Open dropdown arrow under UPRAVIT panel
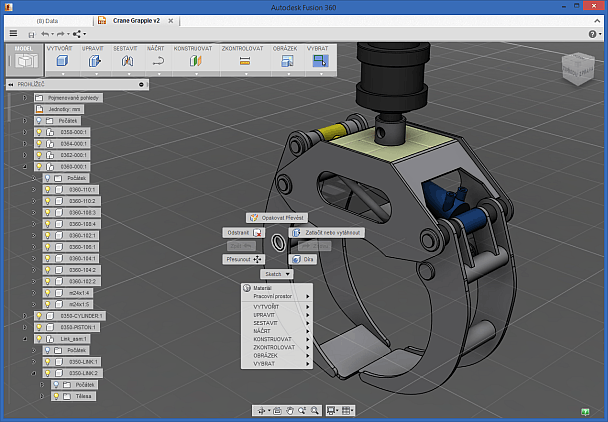 click(96, 74)
